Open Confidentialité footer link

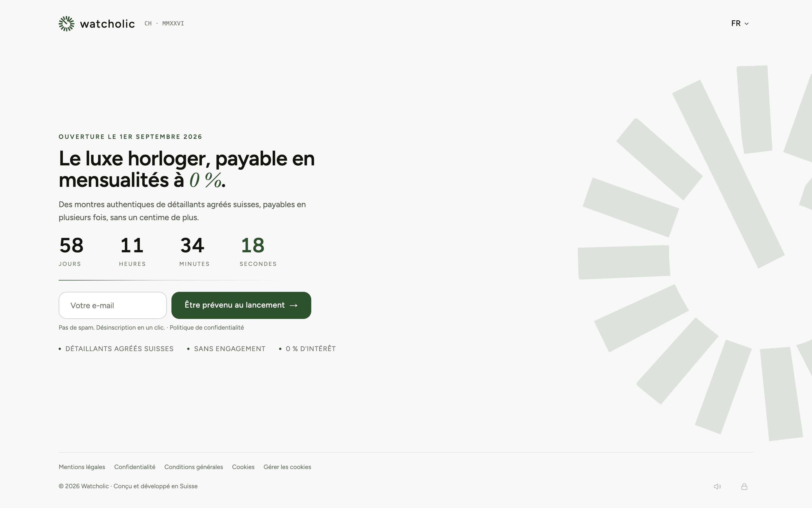pyautogui.click(x=134, y=467)
